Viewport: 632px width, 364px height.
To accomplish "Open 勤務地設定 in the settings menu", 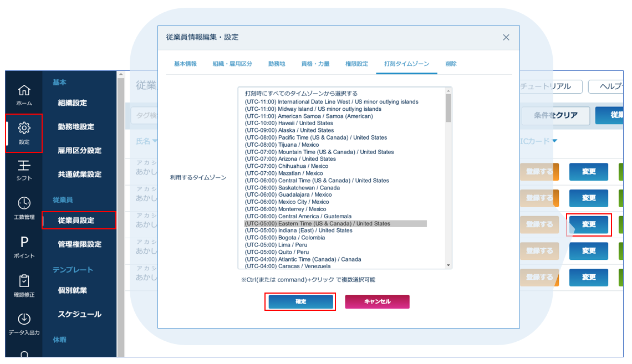I will point(76,126).
